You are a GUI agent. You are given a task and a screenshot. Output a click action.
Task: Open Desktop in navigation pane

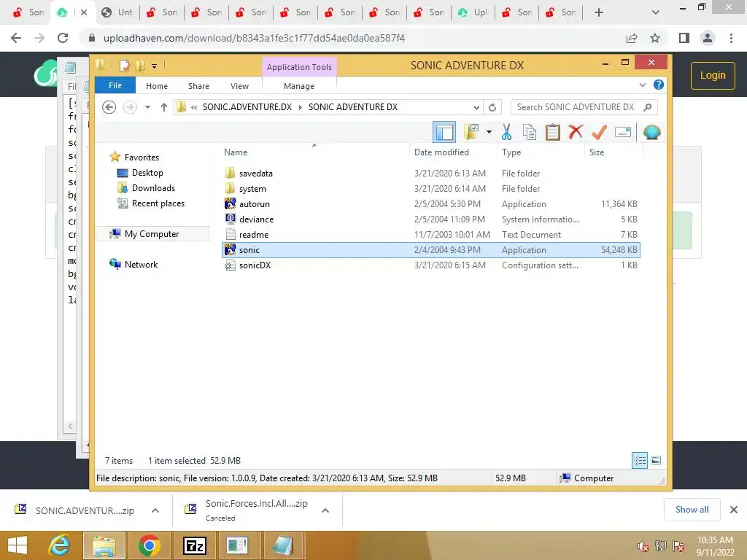147,172
